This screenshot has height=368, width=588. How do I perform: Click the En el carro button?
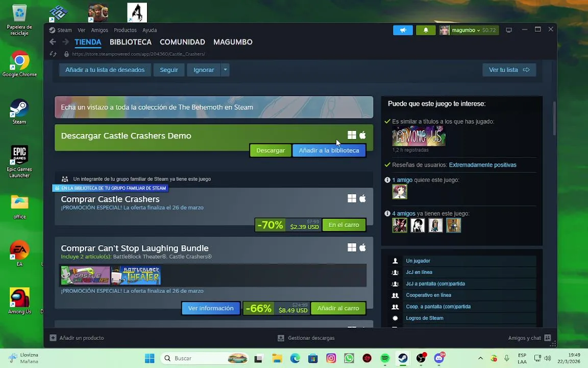[x=344, y=224]
